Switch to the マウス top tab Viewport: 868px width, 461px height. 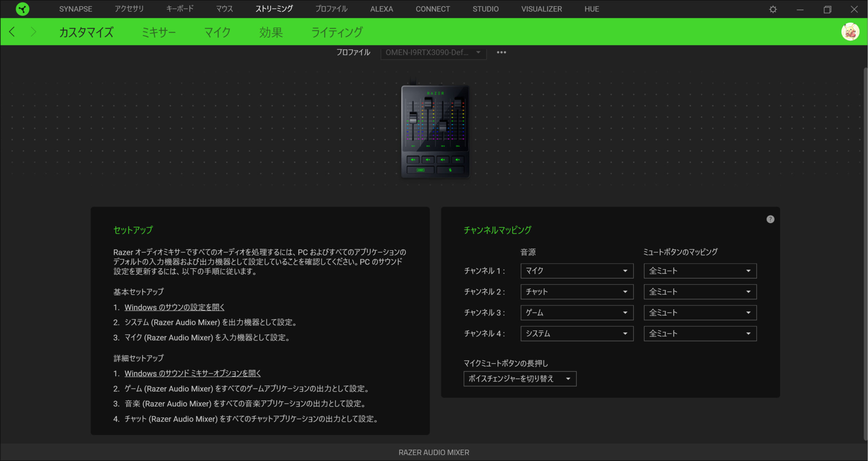point(224,9)
